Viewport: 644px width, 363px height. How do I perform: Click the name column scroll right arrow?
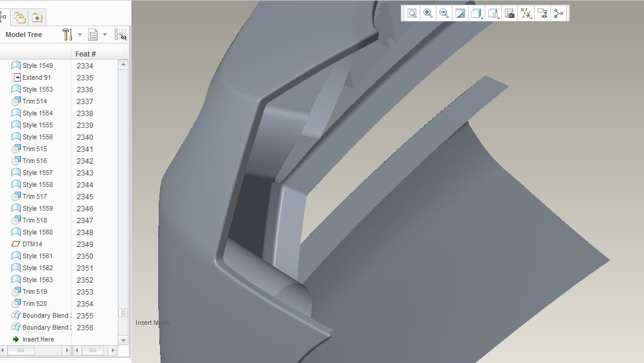tap(67, 351)
